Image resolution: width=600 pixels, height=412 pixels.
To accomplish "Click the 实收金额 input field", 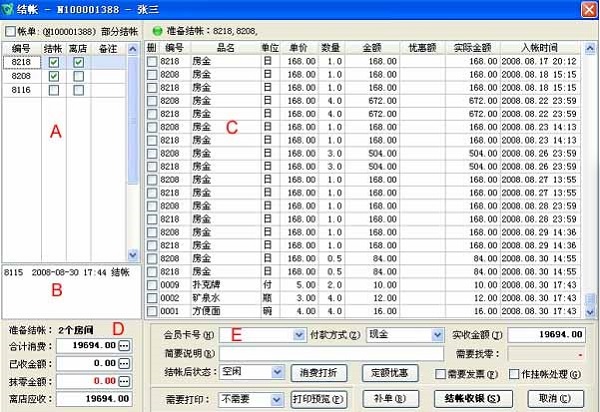I will click(546, 335).
